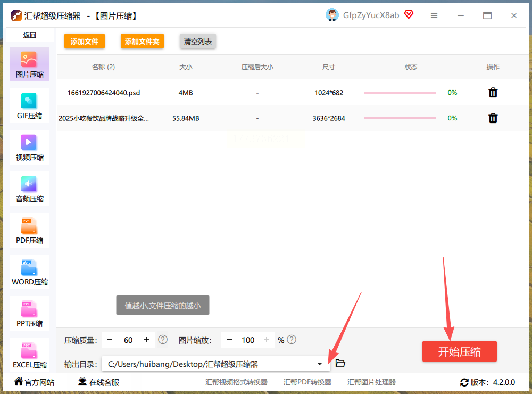
Task: Click the user avatar icon
Action: coord(332,15)
